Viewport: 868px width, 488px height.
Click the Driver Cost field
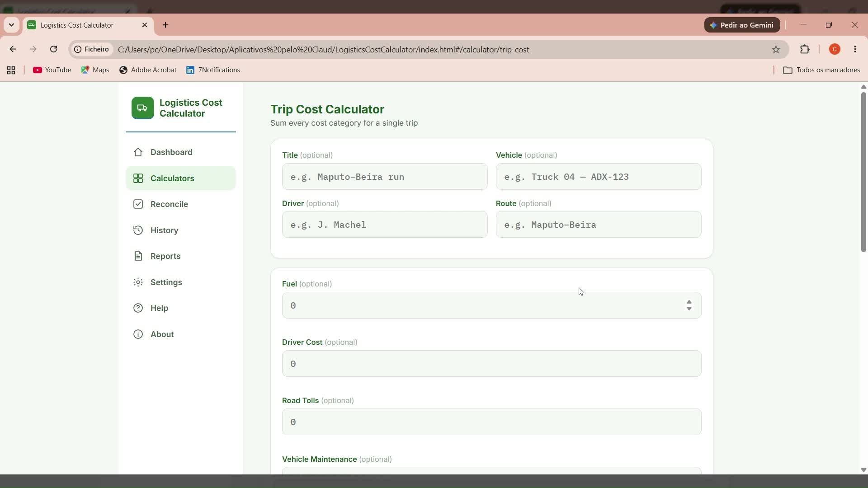491,364
